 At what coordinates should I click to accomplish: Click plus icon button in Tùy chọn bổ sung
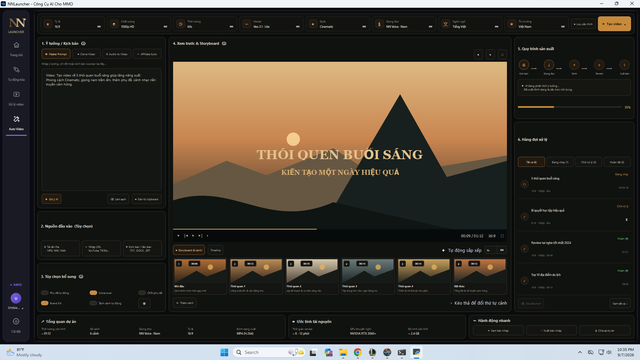[144, 303]
